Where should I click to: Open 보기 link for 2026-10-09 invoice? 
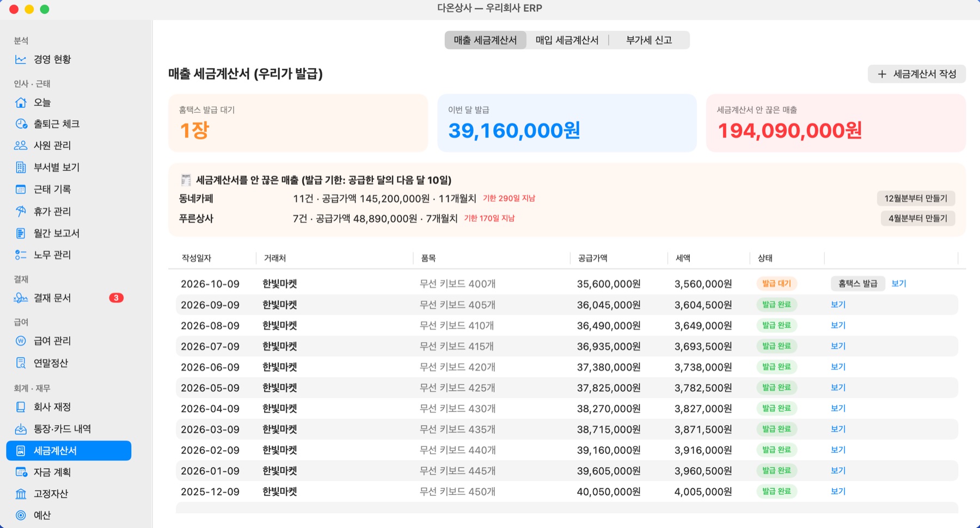tap(899, 283)
